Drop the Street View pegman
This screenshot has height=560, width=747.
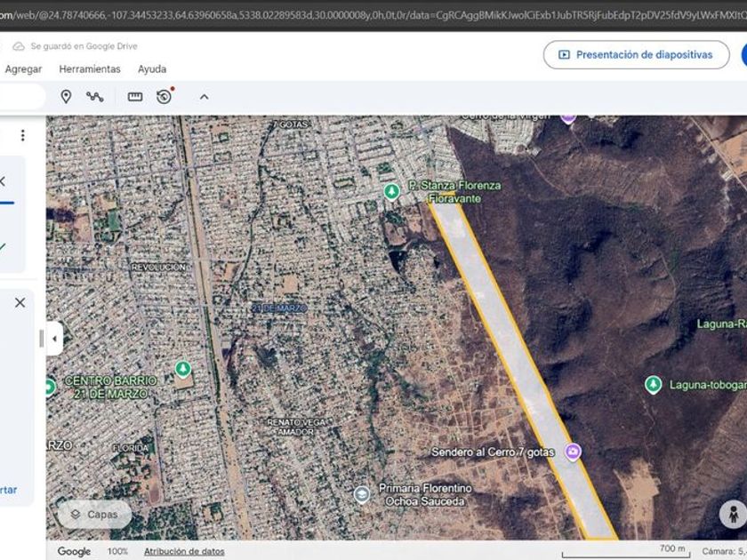point(732,514)
